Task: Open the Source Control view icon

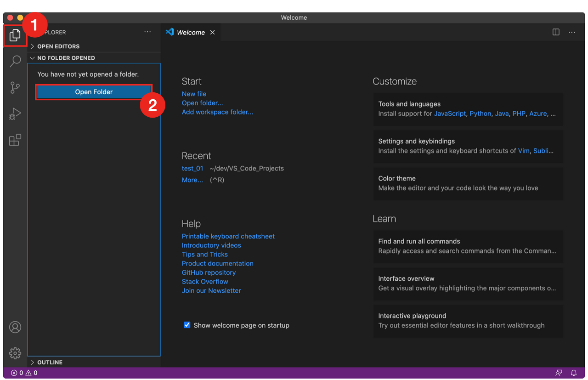Action: click(x=15, y=87)
